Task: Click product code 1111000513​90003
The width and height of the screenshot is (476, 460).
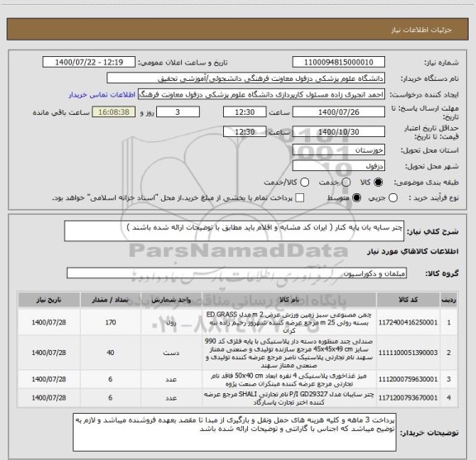Action: click(x=408, y=353)
